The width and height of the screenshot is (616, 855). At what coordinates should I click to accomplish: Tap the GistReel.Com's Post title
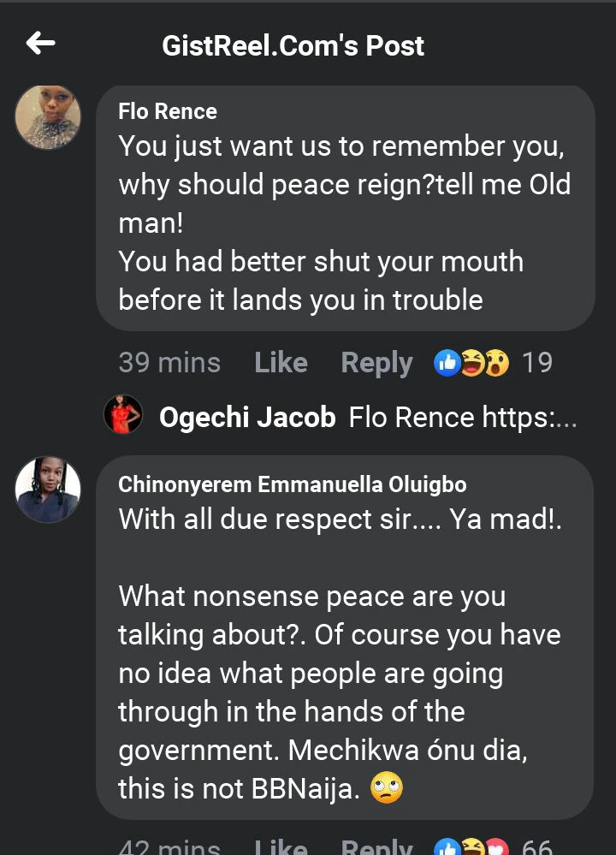(x=293, y=45)
